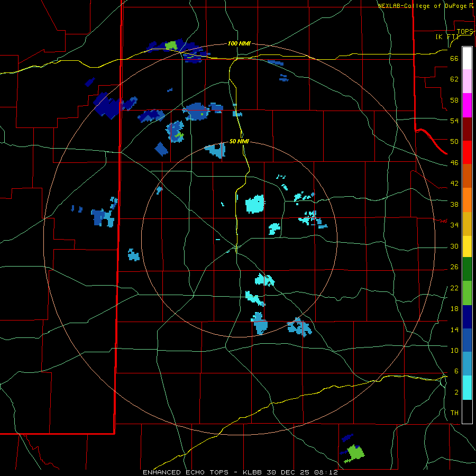This screenshot has height=476, width=476.
Task: Click the TH threshold legend label
Action: 454,413
